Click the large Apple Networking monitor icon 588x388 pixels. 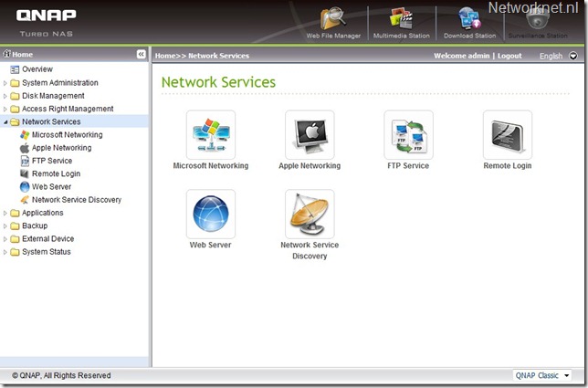pyautogui.click(x=310, y=134)
